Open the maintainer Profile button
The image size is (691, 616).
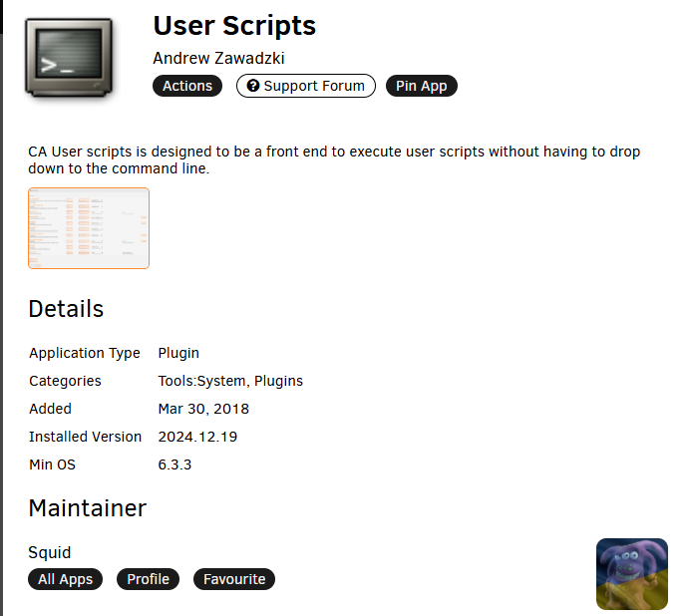148,579
